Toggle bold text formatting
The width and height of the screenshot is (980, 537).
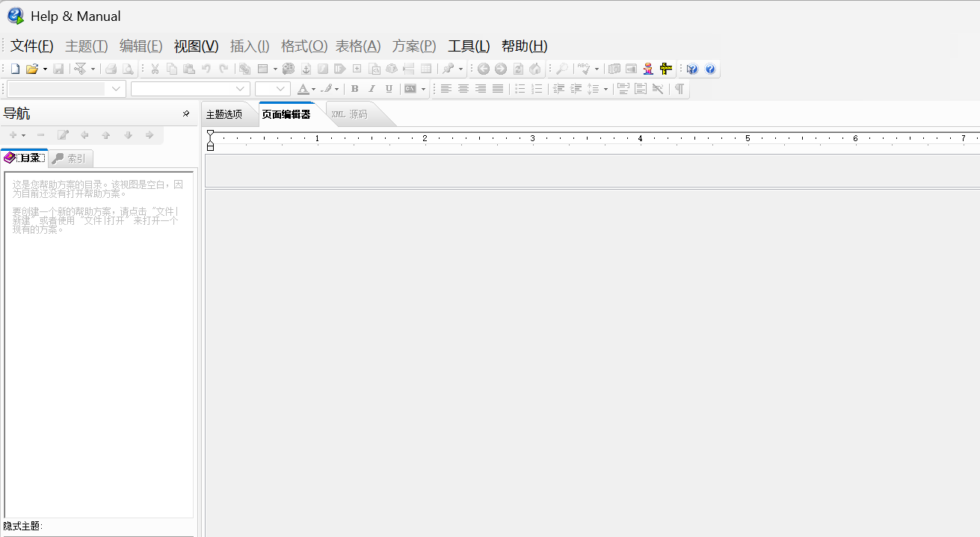[354, 89]
